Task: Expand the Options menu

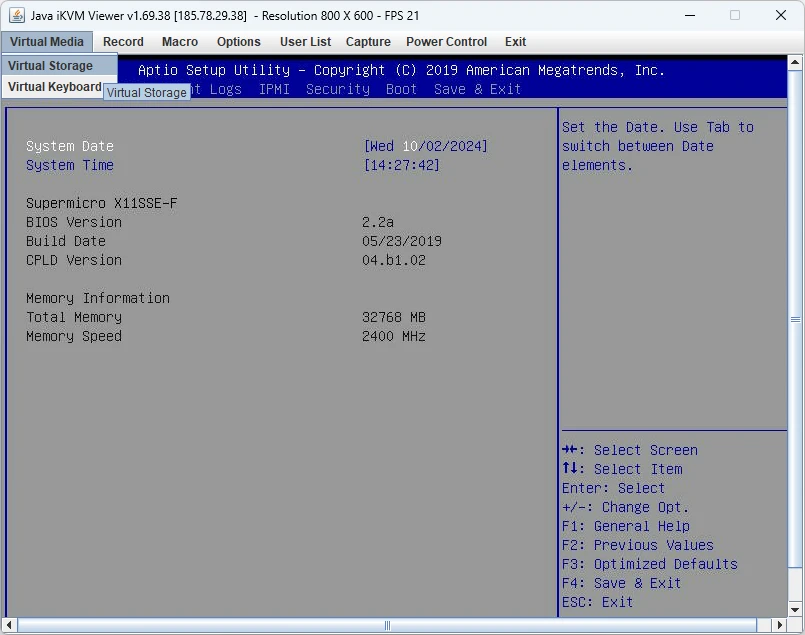Action: 239,42
